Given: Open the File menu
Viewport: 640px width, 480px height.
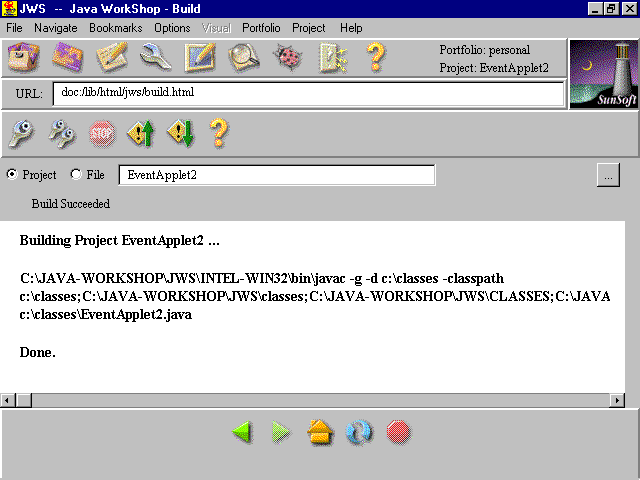Looking at the screenshot, I should pyautogui.click(x=14, y=28).
